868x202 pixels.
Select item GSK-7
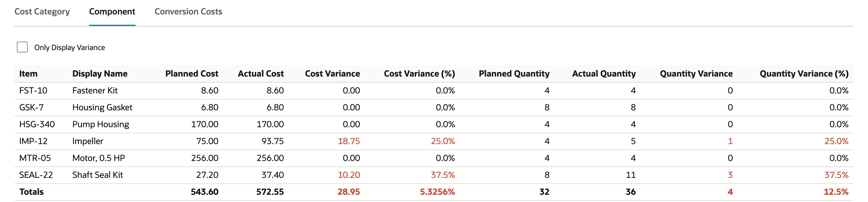(31, 107)
